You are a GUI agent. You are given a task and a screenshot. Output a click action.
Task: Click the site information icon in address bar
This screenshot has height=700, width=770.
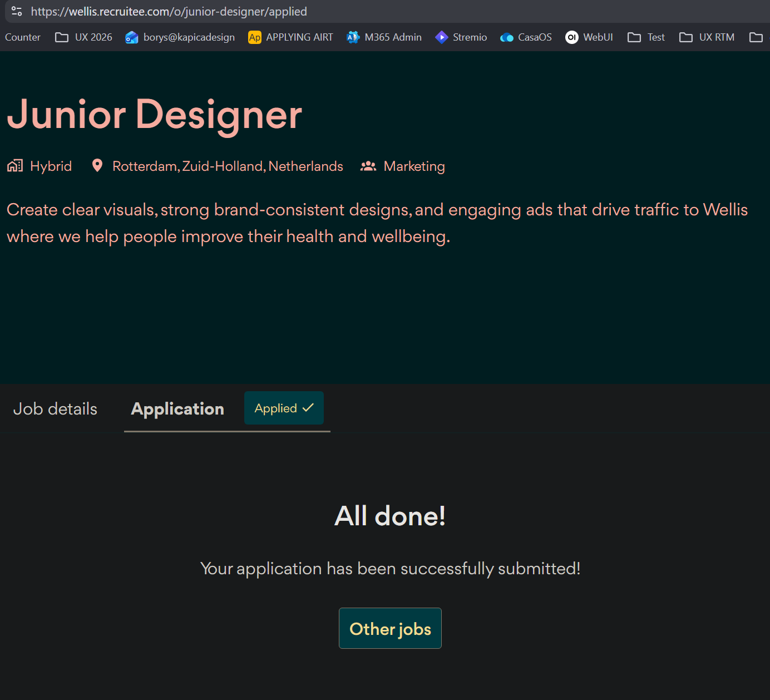[17, 11]
